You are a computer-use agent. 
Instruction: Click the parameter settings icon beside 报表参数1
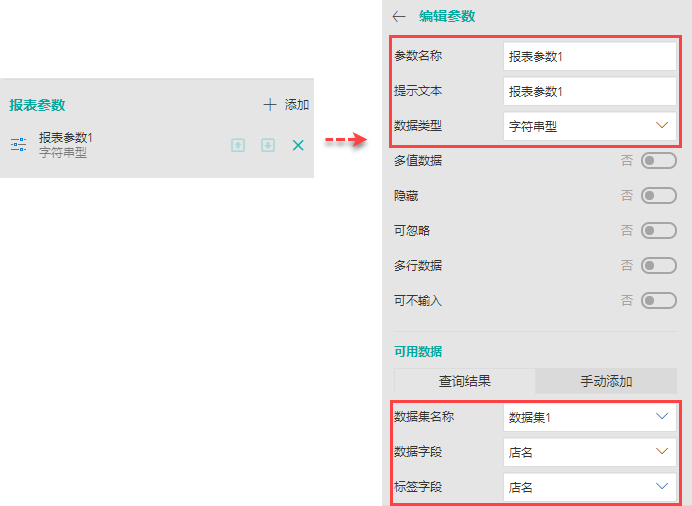point(18,145)
